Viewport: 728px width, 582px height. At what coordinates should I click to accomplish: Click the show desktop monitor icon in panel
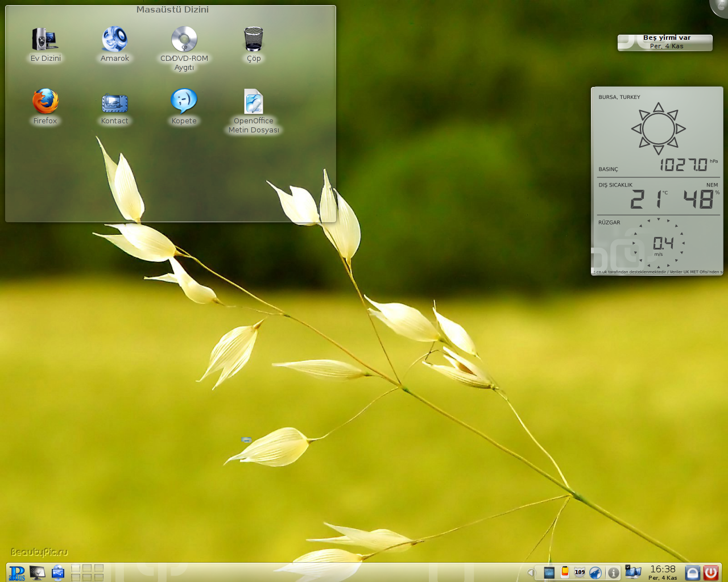pyautogui.click(x=38, y=572)
